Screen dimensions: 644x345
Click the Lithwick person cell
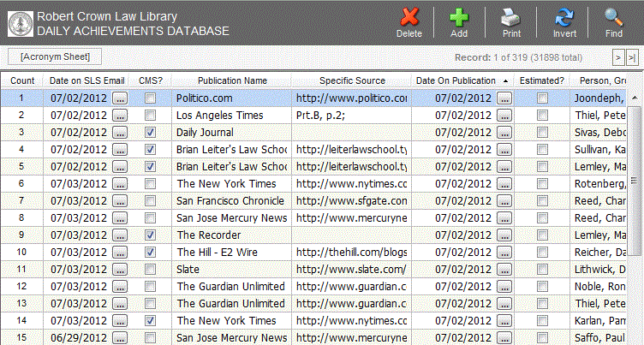[x=599, y=270]
